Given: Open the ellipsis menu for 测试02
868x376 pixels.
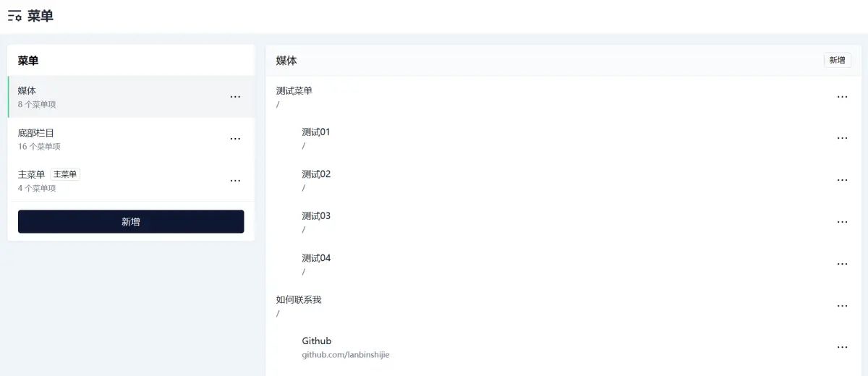Looking at the screenshot, I should pyautogui.click(x=842, y=180).
